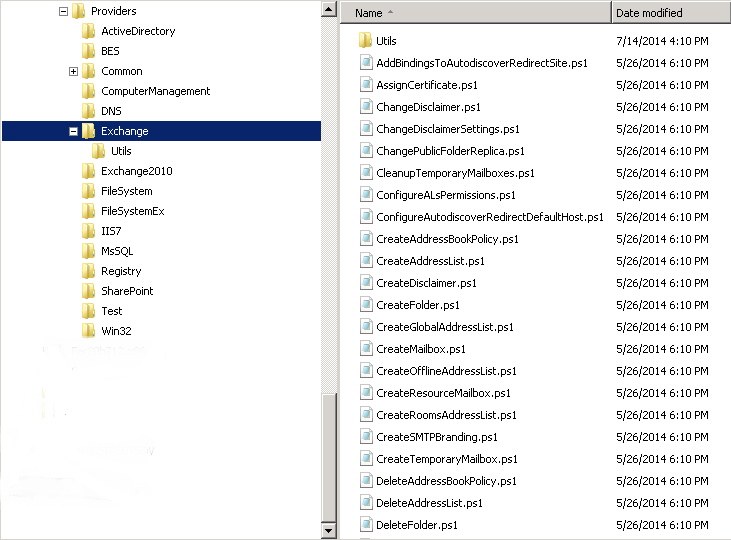Screen dimensions: 731x540
Task: Select ChangeDisclaimerSettings.ps1 file name
Action: click(x=448, y=129)
